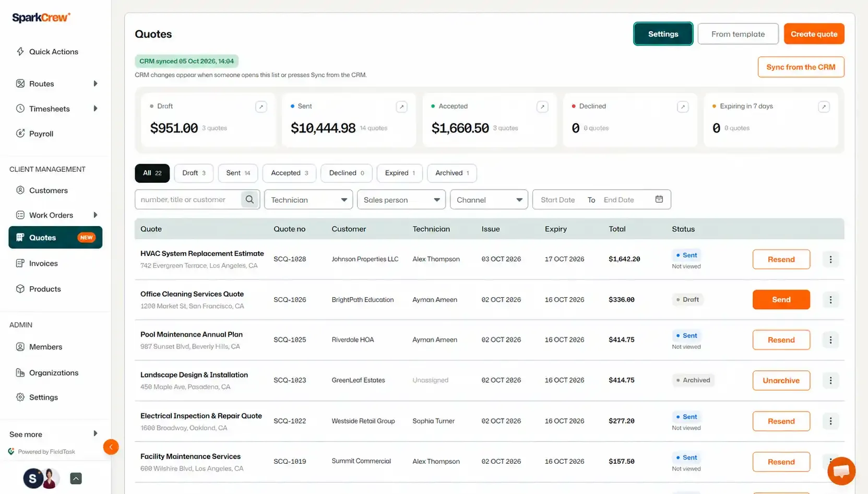Viewport: 868px width, 494px height.
Task: Click the End Date field
Action: point(619,200)
